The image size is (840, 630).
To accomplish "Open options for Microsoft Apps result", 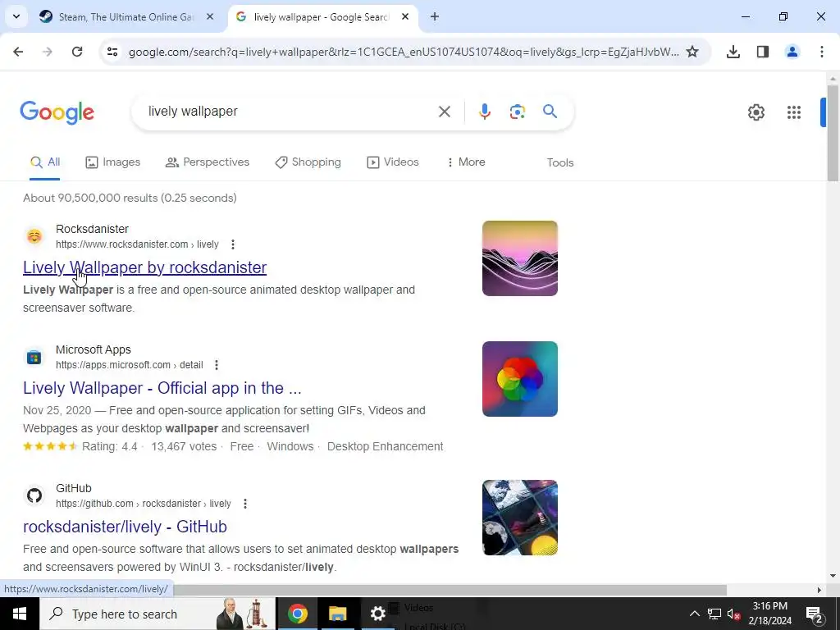I will tap(217, 365).
